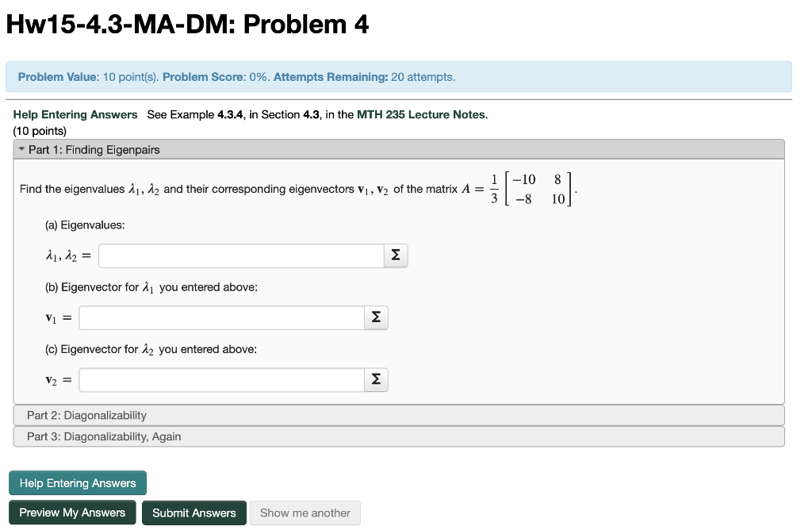The width and height of the screenshot is (812, 530).
Task: Expand the Part 2: Diagonalizability section
Action: click(x=396, y=415)
